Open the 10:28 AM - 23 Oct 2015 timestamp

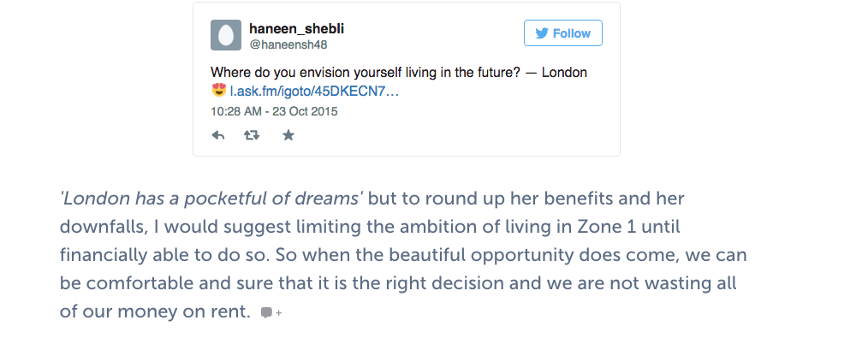tap(274, 111)
